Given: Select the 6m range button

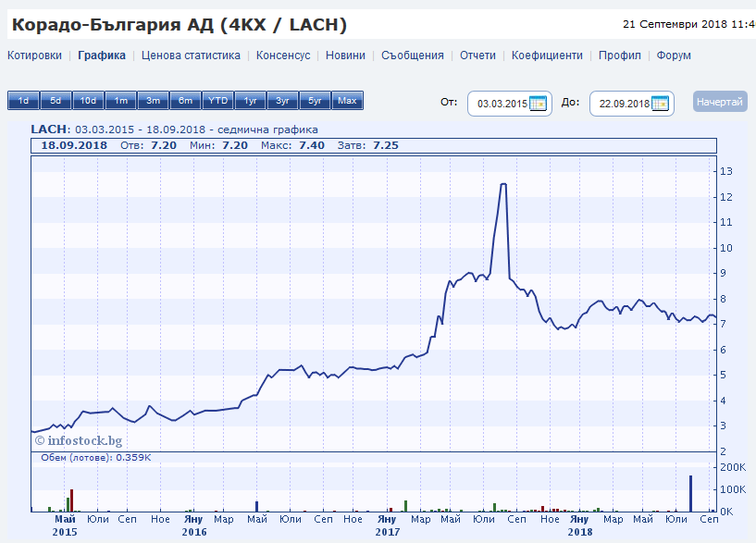Looking at the screenshot, I should [185, 101].
